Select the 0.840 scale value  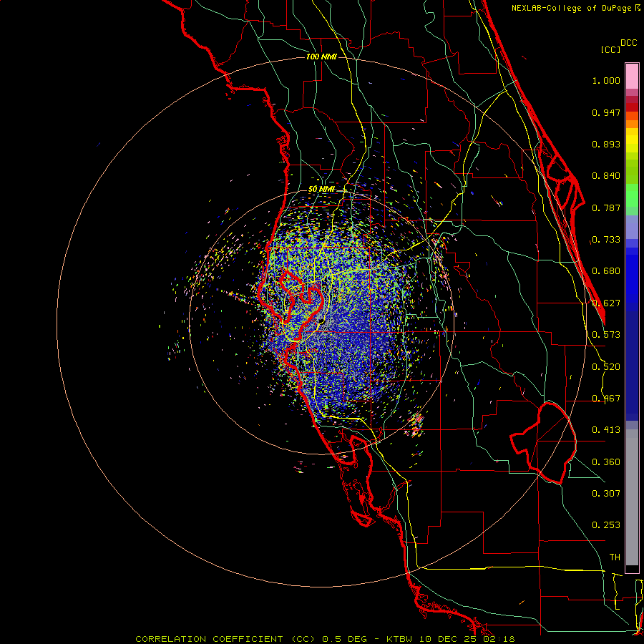pos(606,176)
